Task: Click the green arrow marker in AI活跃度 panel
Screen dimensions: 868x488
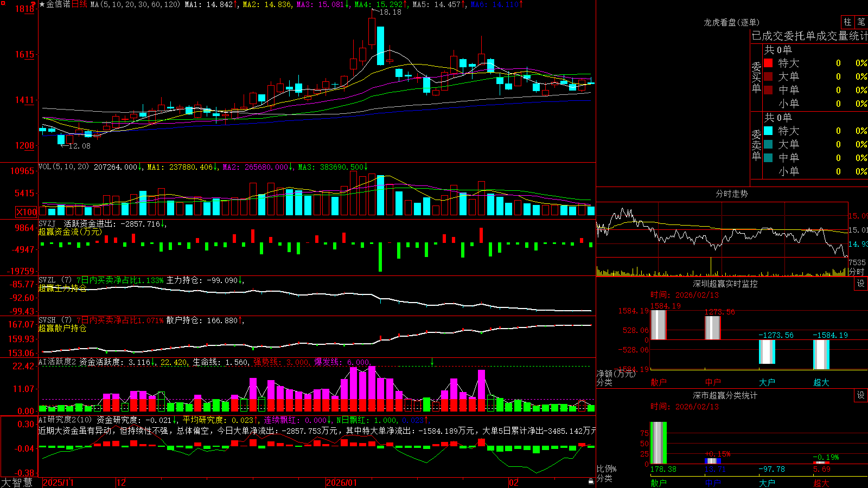Action: (432, 362)
